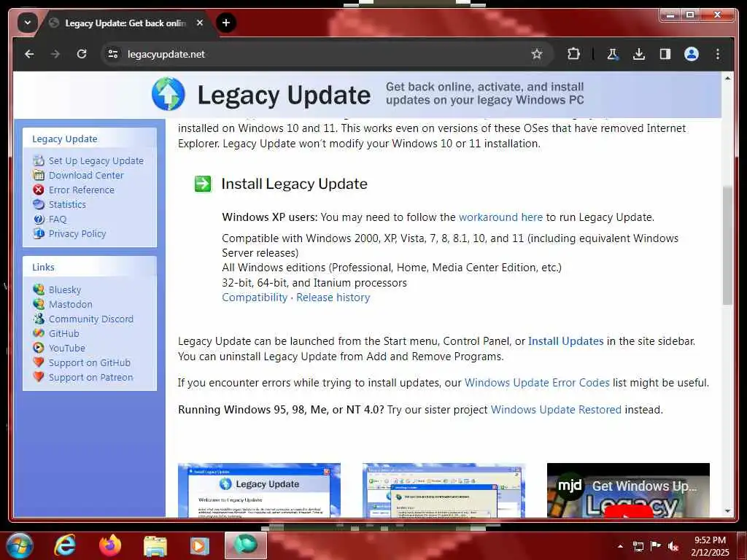Click the Set Up Legacy Update icon
The width and height of the screenshot is (747, 560).
pyautogui.click(x=39, y=160)
